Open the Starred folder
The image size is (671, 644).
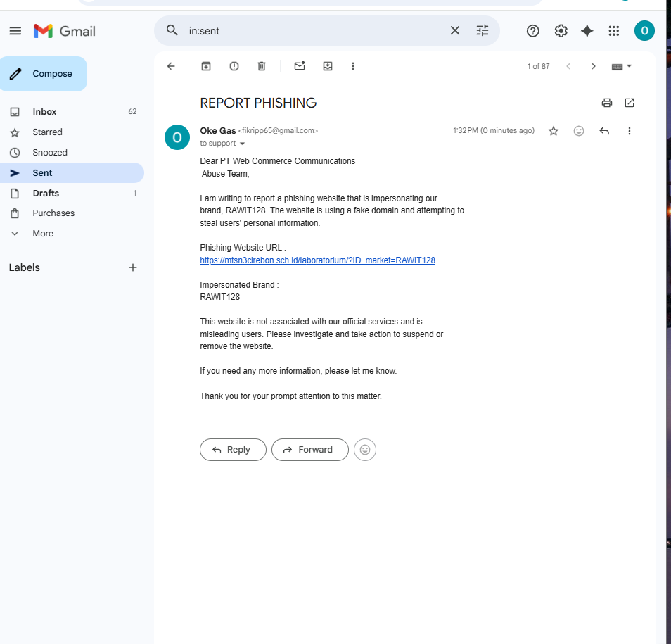point(72,132)
